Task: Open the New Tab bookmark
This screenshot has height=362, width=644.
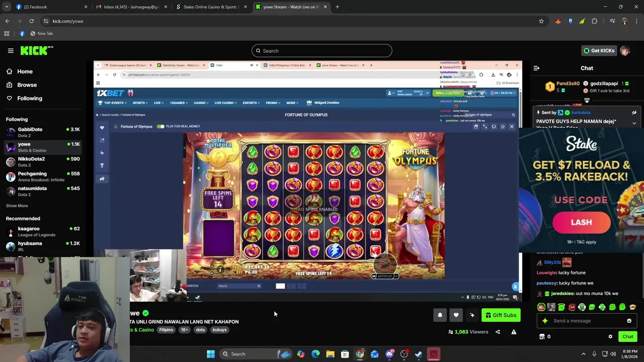Action: click(x=41, y=33)
